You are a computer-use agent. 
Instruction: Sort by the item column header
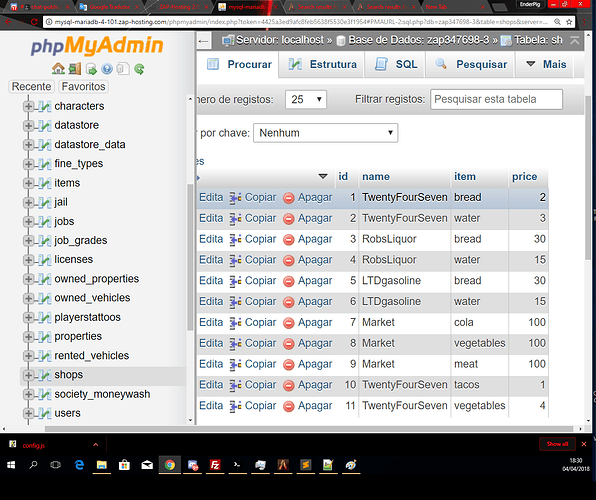tap(464, 177)
